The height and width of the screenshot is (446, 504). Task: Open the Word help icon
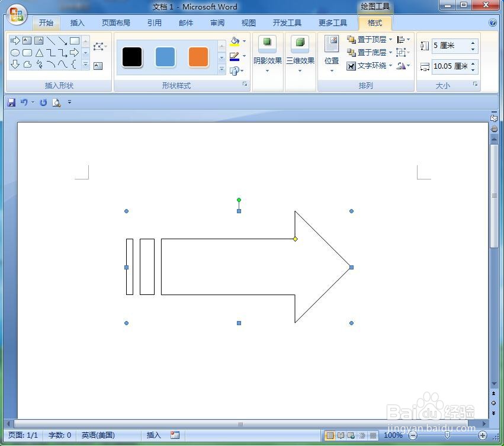492,23
